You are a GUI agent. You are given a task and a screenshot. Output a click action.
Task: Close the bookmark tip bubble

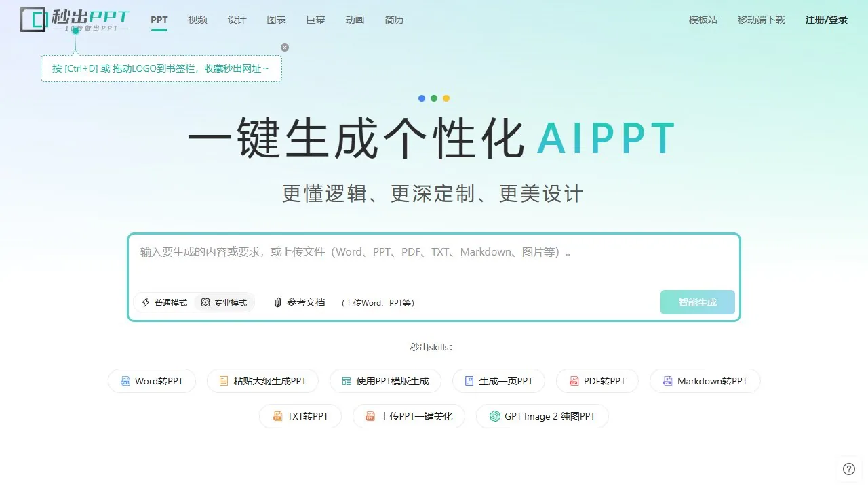285,47
